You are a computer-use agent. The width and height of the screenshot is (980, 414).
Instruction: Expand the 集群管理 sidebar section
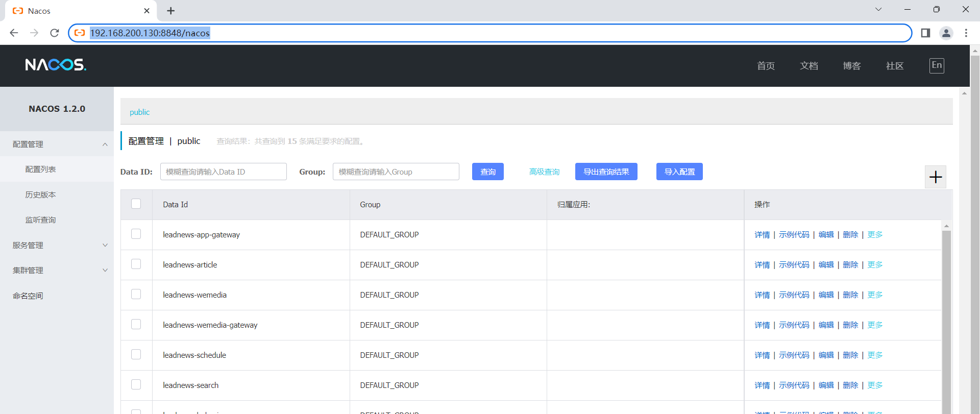tap(57, 270)
